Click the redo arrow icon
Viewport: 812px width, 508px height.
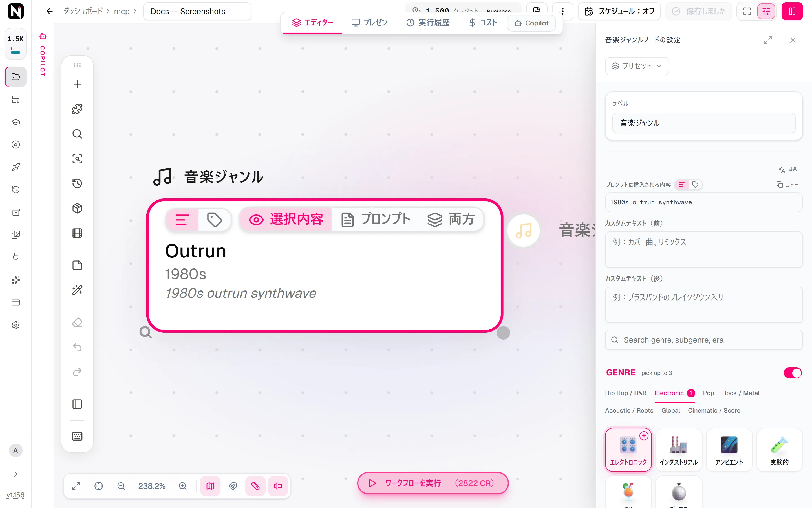click(77, 372)
